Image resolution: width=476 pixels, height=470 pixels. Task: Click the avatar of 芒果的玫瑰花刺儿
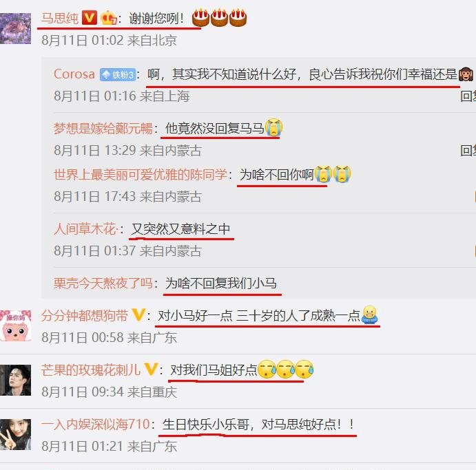pos(15,380)
